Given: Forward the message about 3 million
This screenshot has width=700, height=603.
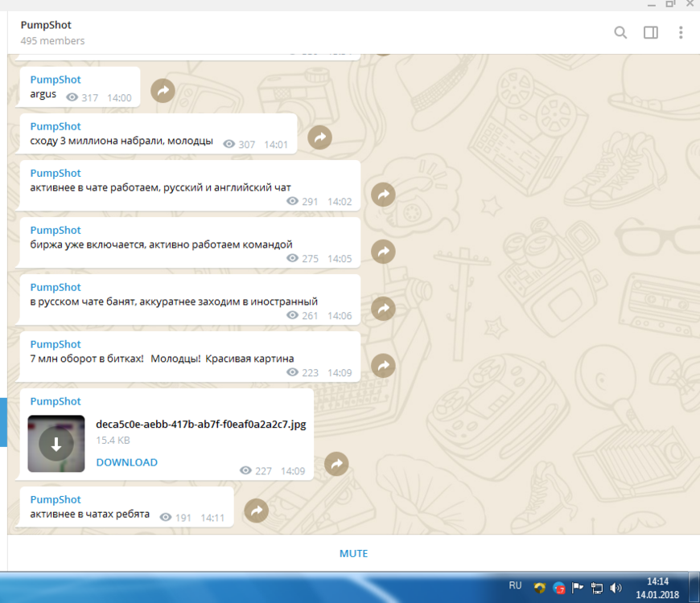Looking at the screenshot, I should (x=319, y=137).
